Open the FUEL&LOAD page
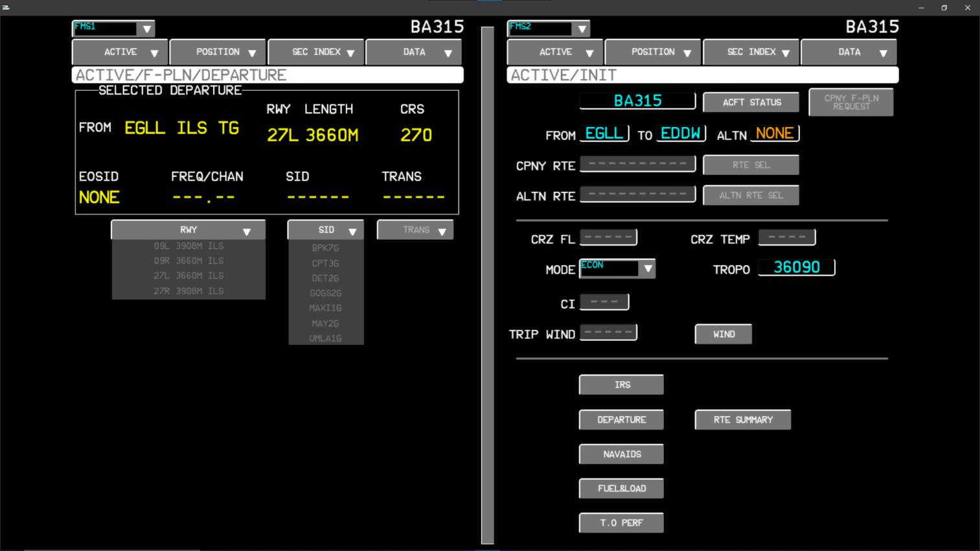980x551 pixels. click(x=621, y=489)
